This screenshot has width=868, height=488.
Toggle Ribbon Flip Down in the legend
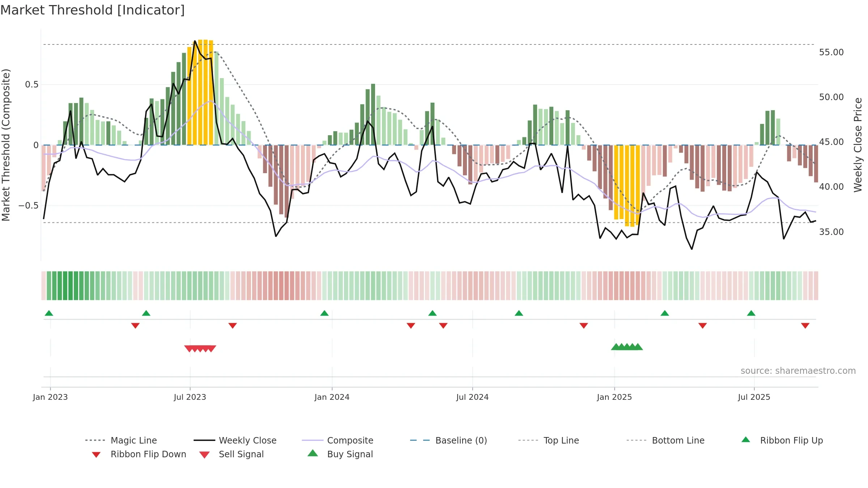pos(139,454)
